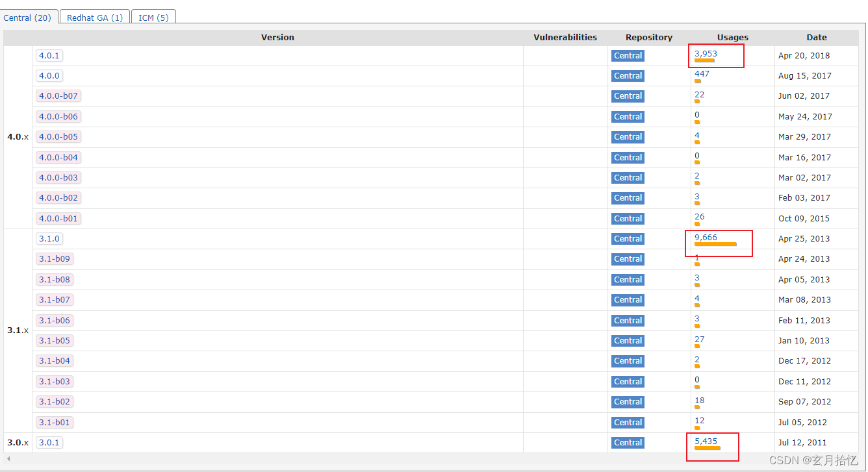This screenshot has height=472, width=868.
Task: Open 447 usages link
Action: (x=702, y=73)
